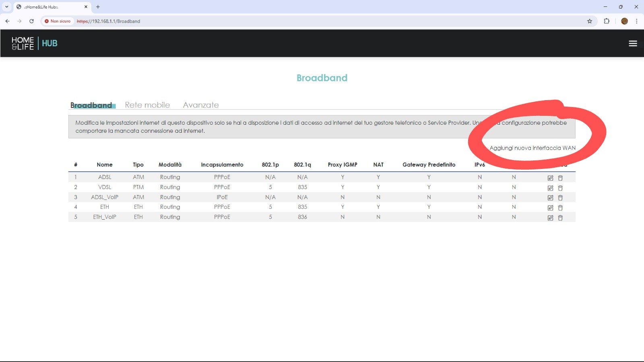Click the browser address bar
This screenshot has width=644, height=362.
(x=282, y=21)
